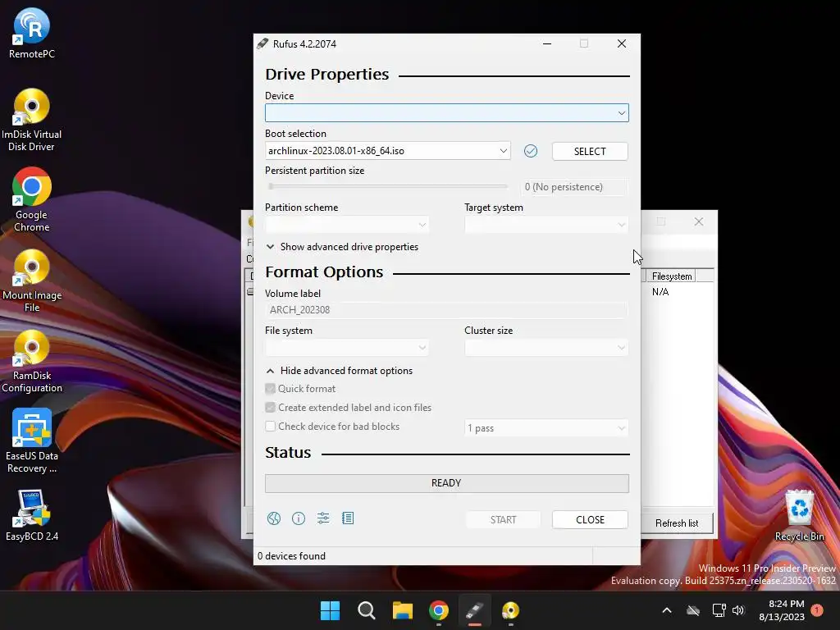The image size is (840, 630).
Task: Open Windows Start menu
Action: tap(330, 610)
